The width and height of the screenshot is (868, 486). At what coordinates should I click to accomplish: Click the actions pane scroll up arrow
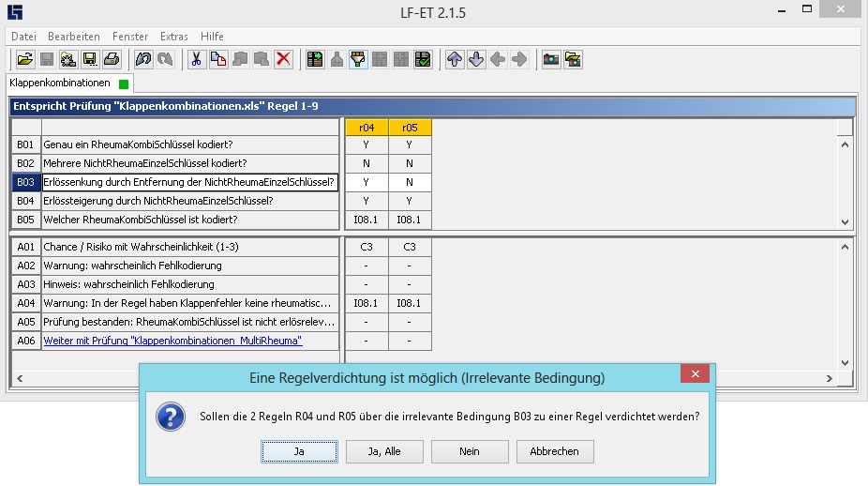(x=845, y=247)
